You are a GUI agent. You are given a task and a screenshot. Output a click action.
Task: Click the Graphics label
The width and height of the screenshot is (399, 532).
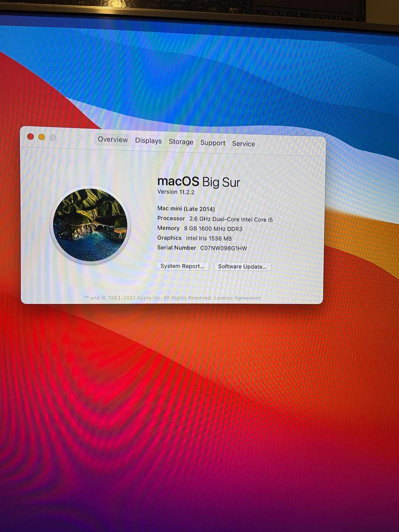(x=169, y=238)
